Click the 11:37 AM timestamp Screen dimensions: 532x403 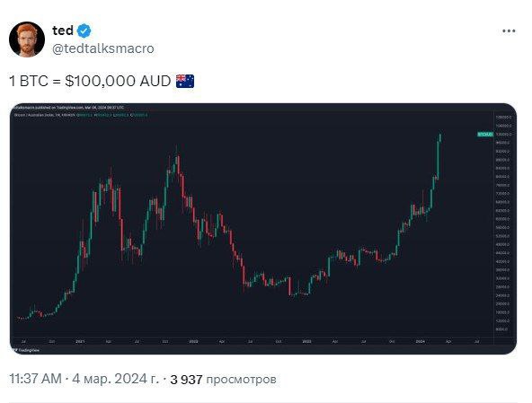point(35,379)
